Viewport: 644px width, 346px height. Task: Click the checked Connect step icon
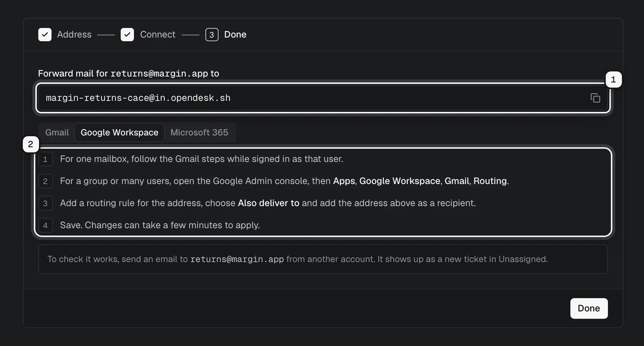tap(127, 35)
